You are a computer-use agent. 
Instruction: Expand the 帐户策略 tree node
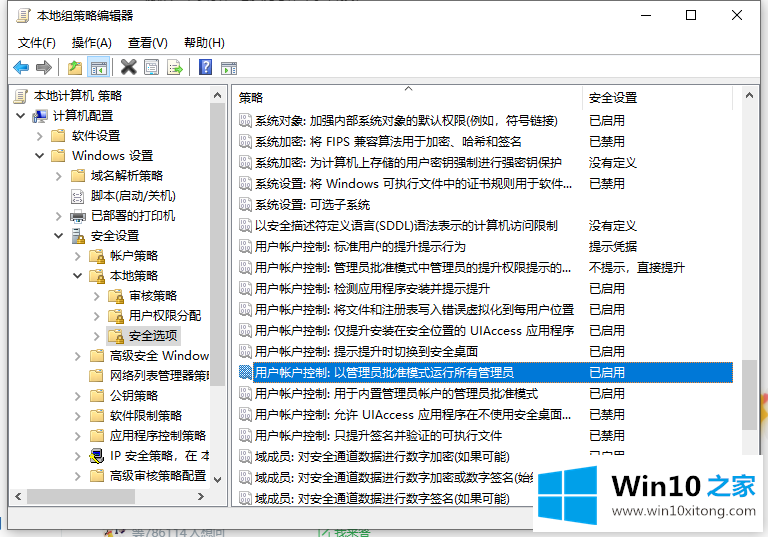point(78,256)
